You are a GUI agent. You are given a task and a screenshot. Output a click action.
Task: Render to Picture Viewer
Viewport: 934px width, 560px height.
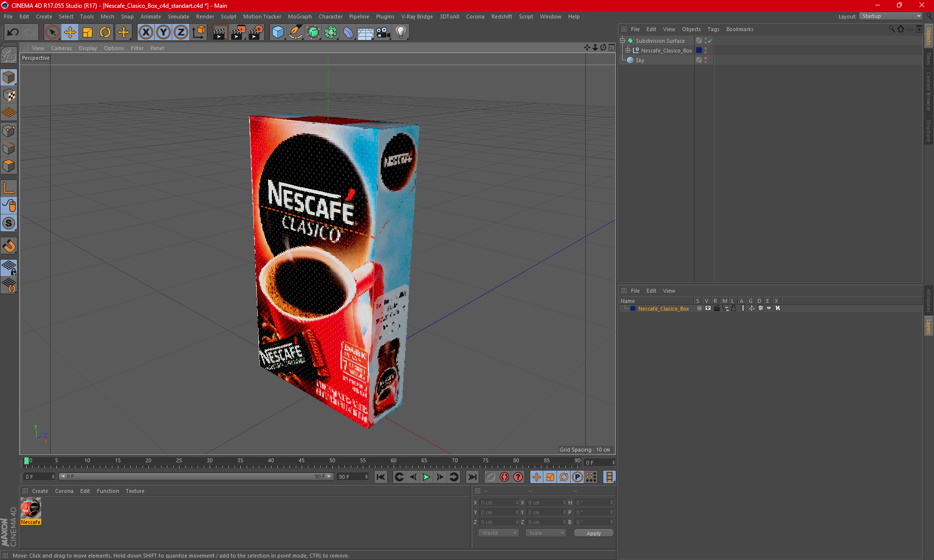tap(238, 33)
